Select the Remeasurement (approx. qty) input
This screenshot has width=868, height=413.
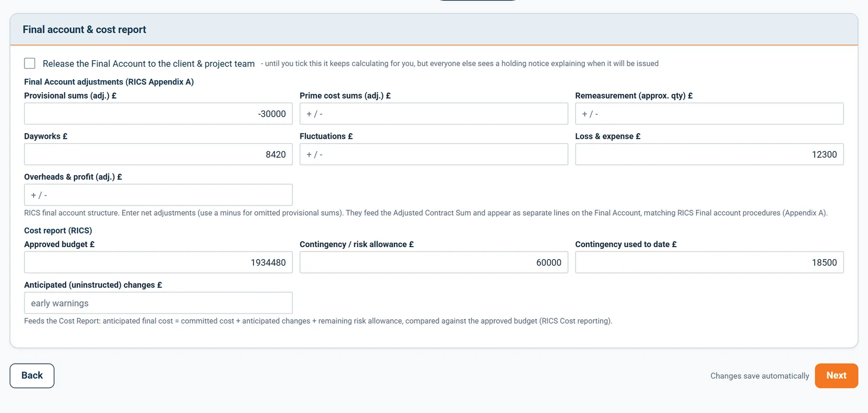(710, 114)
